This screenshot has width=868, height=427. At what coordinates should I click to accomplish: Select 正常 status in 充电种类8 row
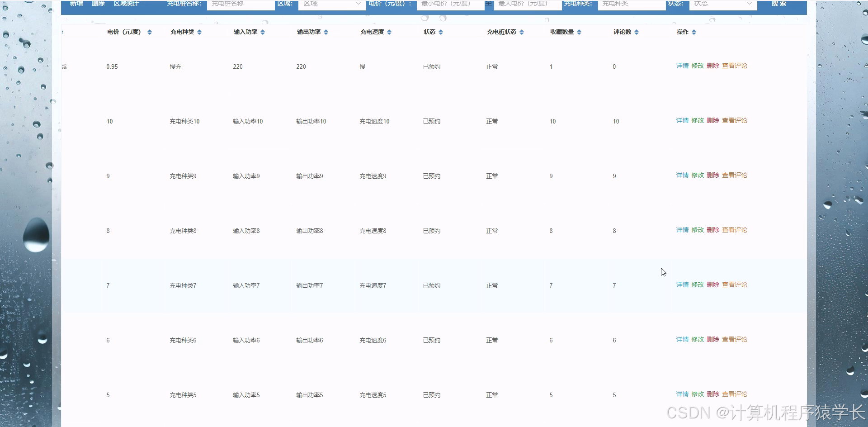point(492,231)
